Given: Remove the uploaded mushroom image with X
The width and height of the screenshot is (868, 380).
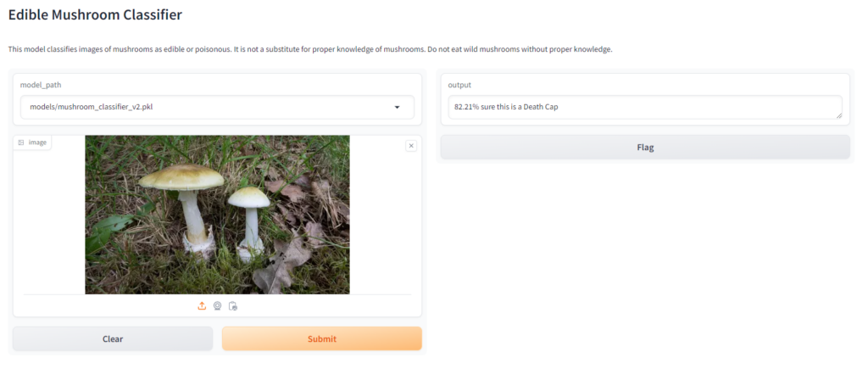Looking at the screenshot, I should pyautogui.click(x=411, y=146).
